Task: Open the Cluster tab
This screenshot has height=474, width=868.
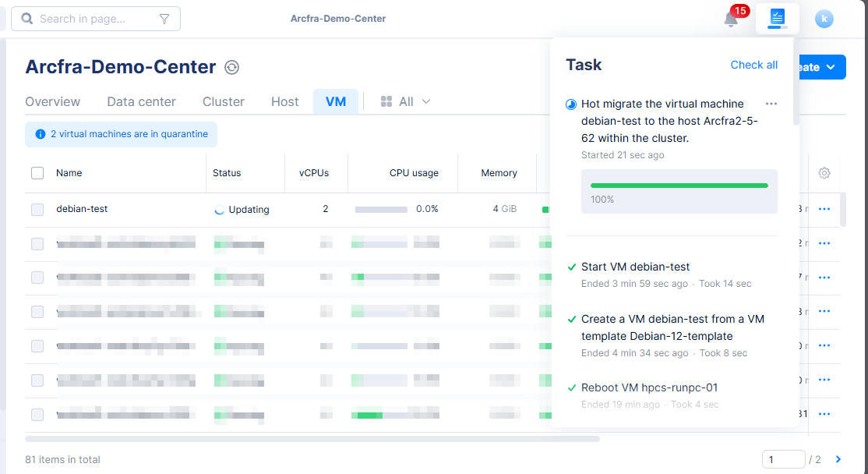Action: pos(224,101)
